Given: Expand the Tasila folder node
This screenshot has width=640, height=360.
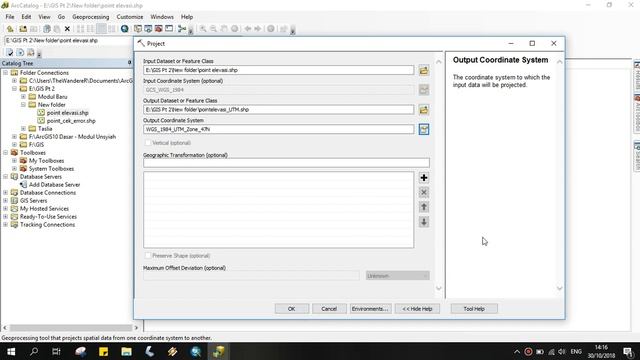Looking at the screenshot, I should [24, 129].
